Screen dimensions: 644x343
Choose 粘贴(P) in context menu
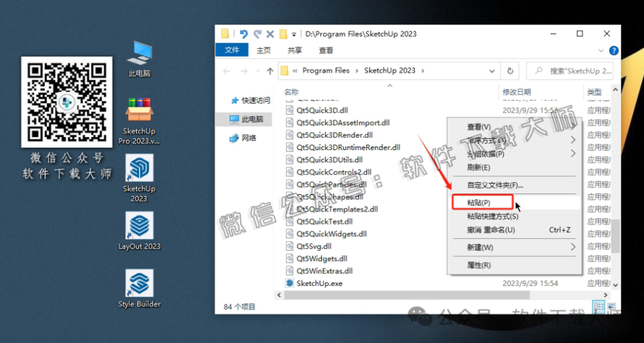click(x=514, y=202)
